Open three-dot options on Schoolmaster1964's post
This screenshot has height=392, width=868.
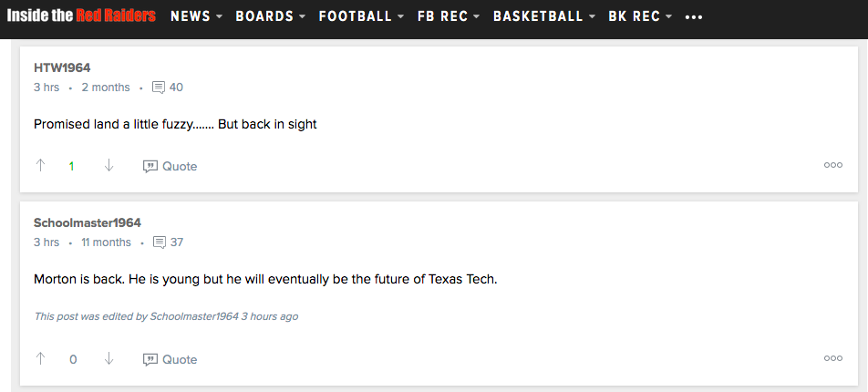click(x=832, y=358)
